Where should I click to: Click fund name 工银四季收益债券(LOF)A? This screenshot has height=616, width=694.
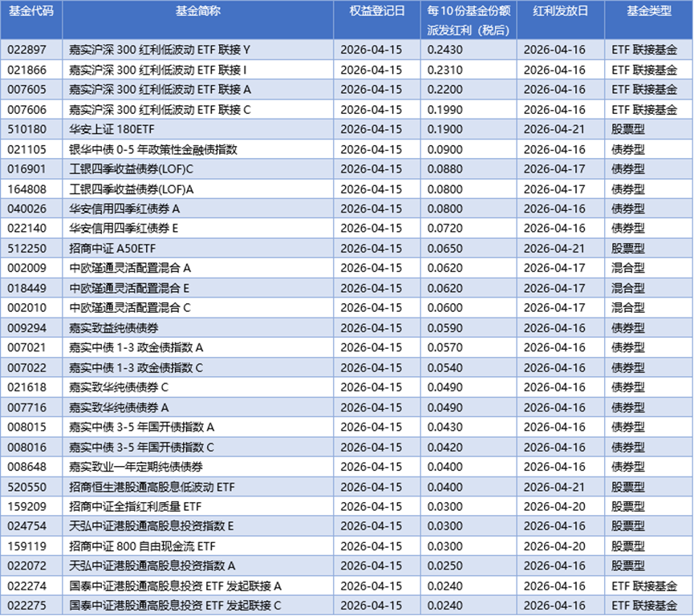click(132, 189)
